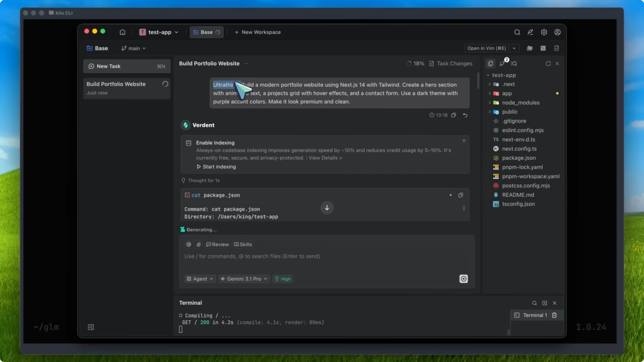Open the View Details link

point(325,158)
